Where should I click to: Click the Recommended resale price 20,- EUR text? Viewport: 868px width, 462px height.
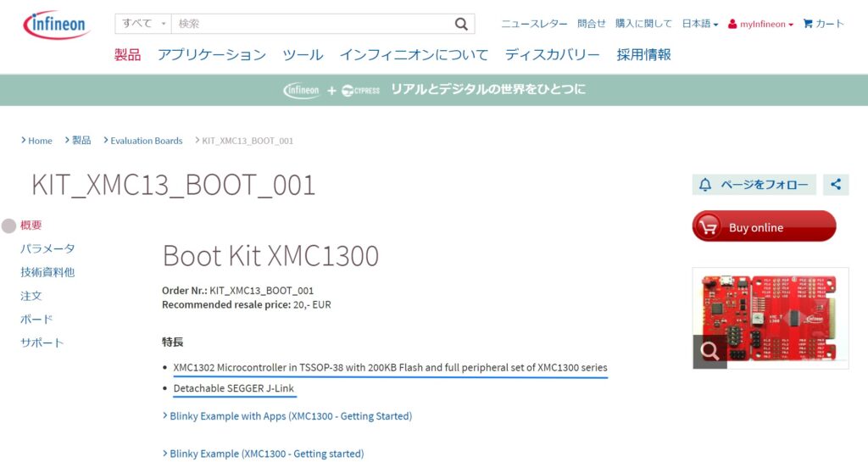coord(247,305)
